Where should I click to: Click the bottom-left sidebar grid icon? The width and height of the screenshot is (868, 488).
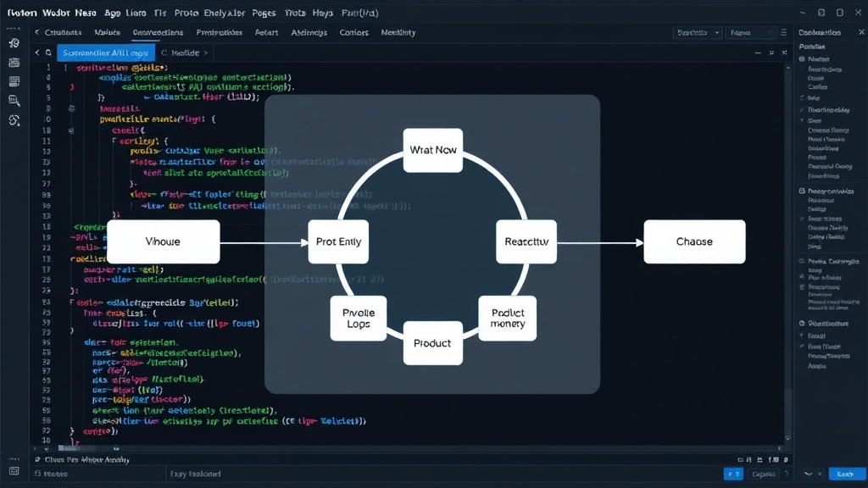click(x=14, y=471)
